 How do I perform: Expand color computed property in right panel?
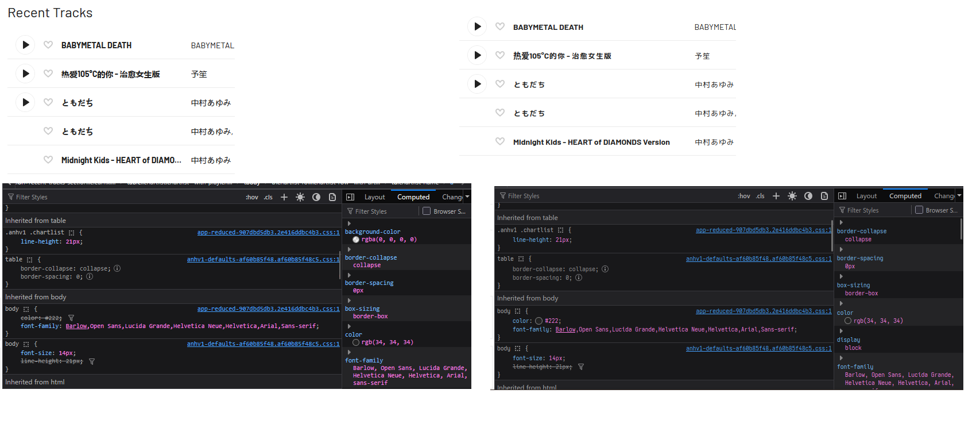pyautogui.click(x=841, y=303)
